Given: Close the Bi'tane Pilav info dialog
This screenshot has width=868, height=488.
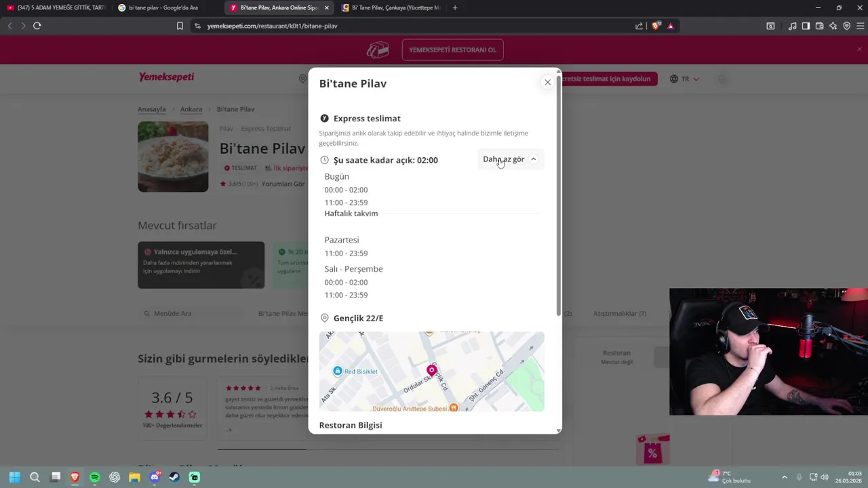Looking at the screenshot, I should [x=547, y=82].
